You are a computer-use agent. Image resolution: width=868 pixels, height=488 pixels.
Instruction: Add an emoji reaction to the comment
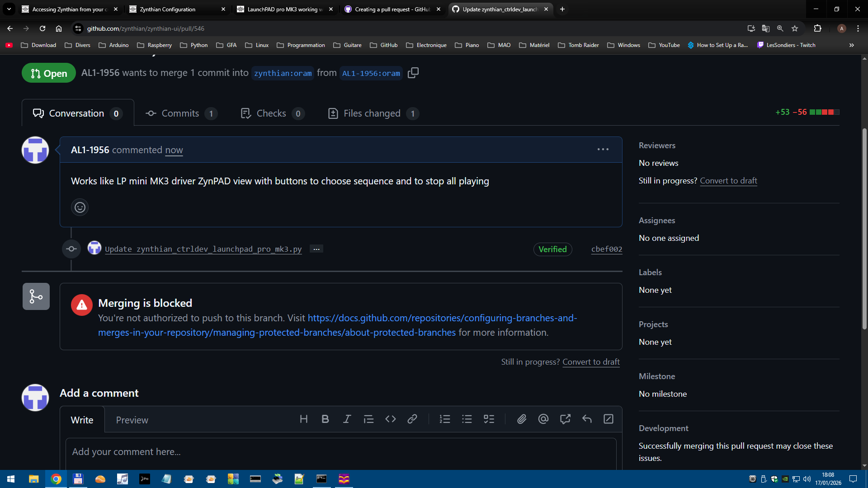[80, 207]
